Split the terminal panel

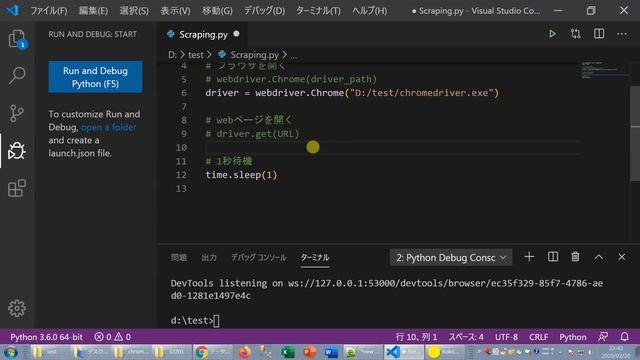pyautogui.click(x=553, y=257)
